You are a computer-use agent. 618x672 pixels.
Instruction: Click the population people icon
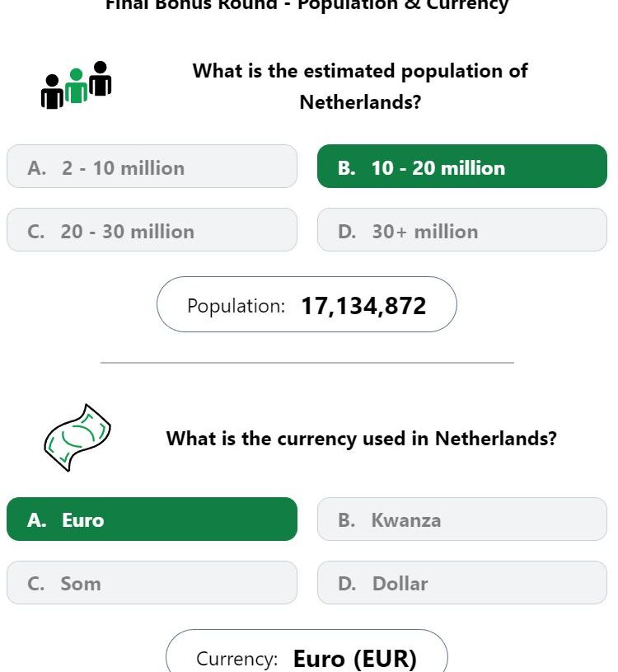click(x=77, y=85)
